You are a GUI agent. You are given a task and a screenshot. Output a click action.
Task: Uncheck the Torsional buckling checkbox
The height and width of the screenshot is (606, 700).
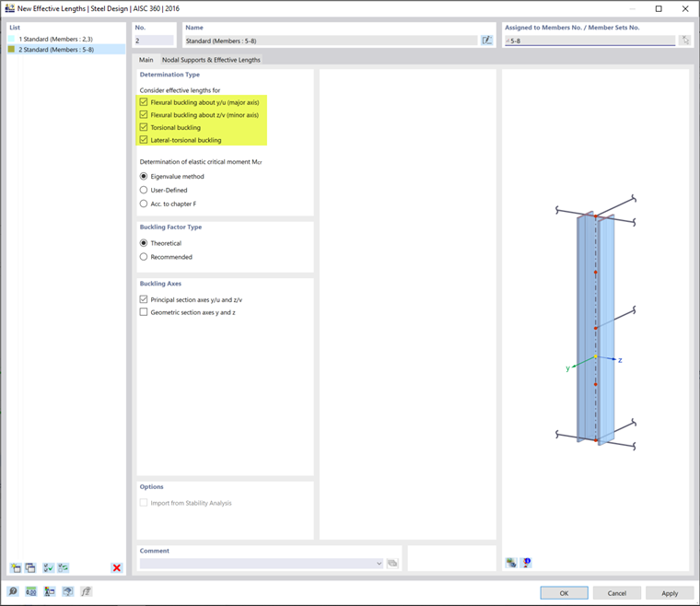click(144, 127)
